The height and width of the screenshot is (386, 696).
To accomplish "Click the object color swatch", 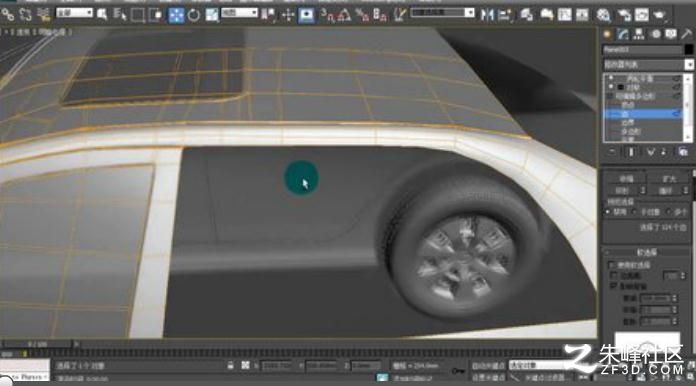I will click(x=688, y=50).
